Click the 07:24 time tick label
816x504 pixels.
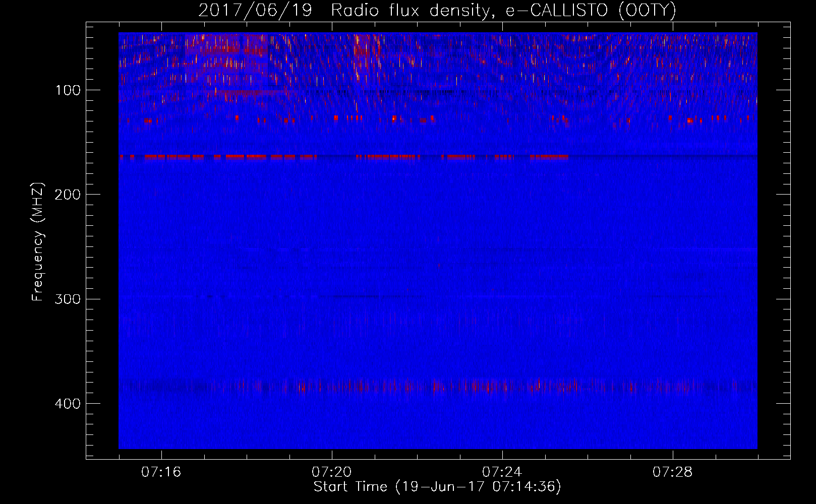tap(502, 472)
